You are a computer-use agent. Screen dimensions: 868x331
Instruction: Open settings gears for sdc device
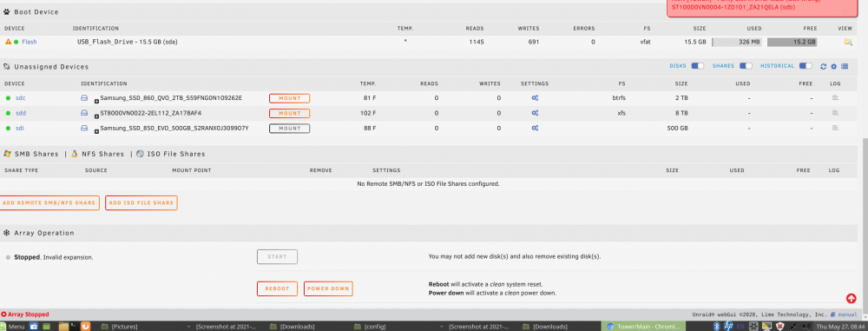pyautogui.click(x=535, y=98)
